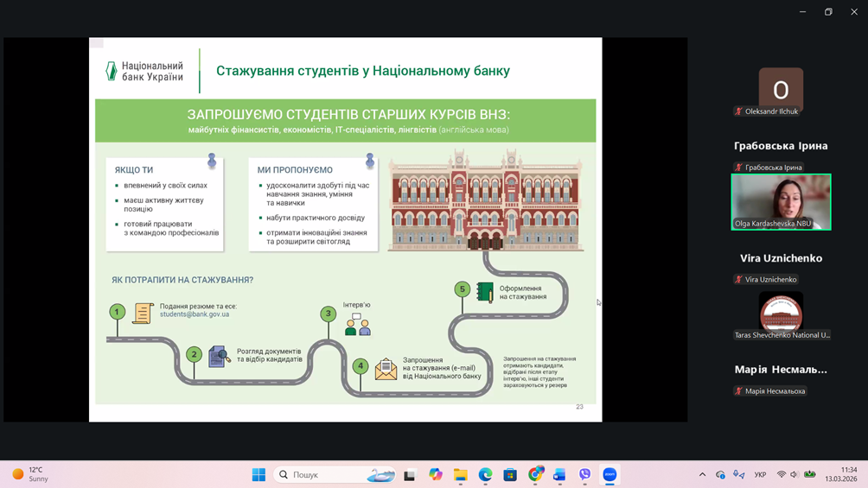Viewport: 868px width, 488px height.
Task: Click the Windows Start button
Action: (x=258, y=474)
